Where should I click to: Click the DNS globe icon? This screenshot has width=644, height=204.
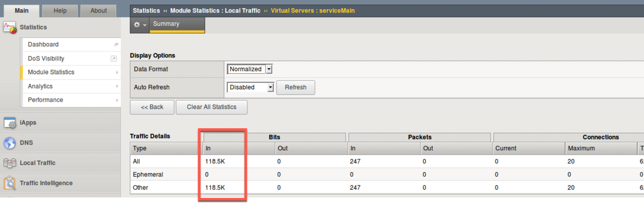(10, 143)
